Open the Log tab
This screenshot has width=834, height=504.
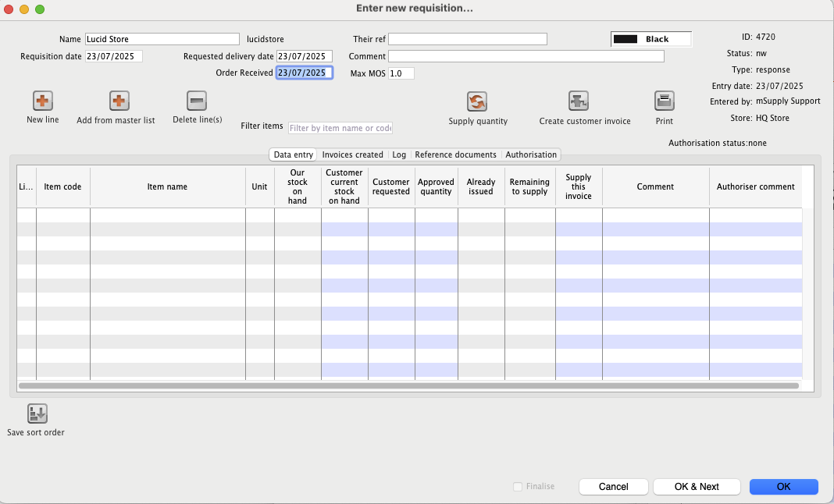tap(399, 154)
